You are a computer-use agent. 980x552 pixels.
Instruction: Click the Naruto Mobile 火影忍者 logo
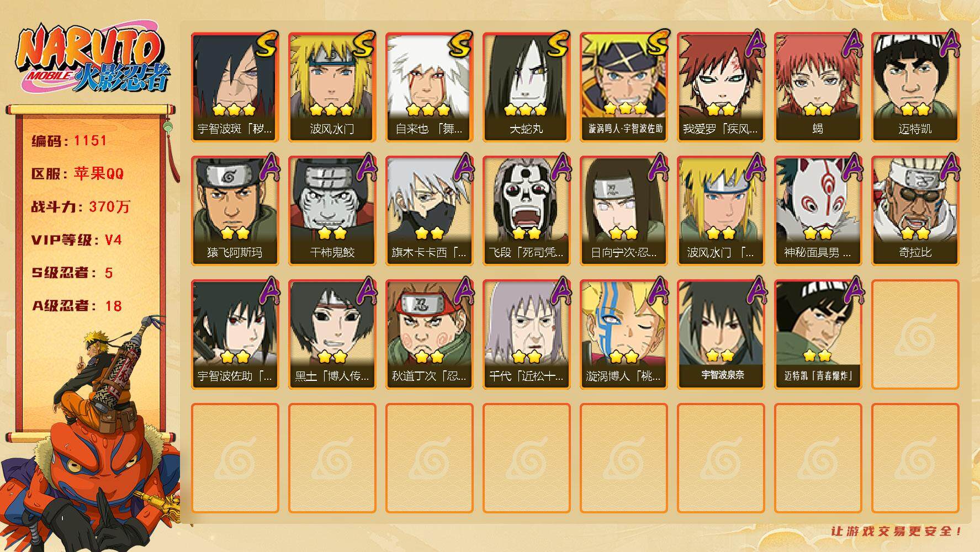point(93,59)
